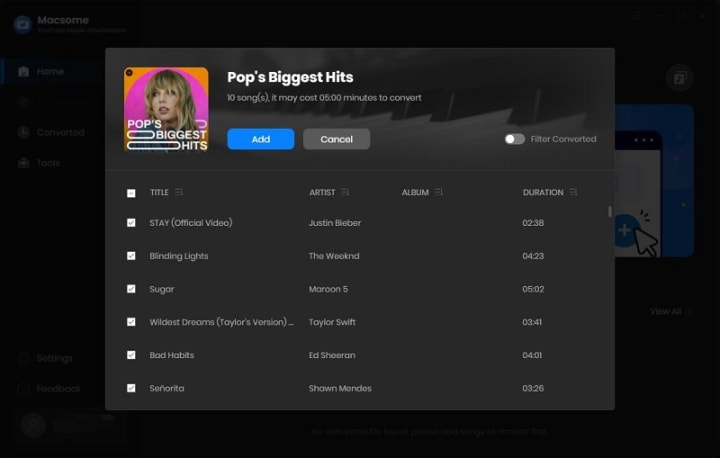Image resolution: width=720 pixels, height=458 pixels.
Task: Click the Add button
Action: point(260,139)
